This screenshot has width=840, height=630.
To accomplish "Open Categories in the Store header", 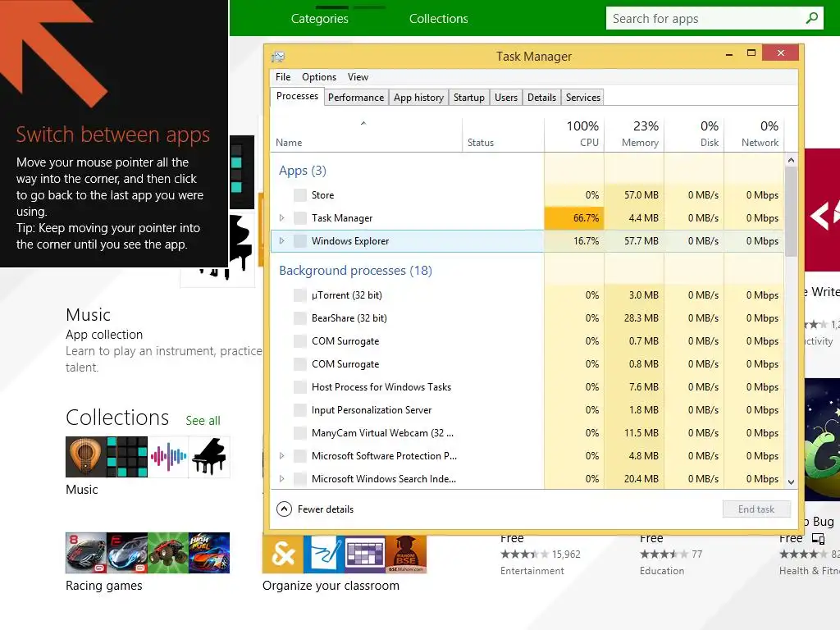I will tap(319, 18).
